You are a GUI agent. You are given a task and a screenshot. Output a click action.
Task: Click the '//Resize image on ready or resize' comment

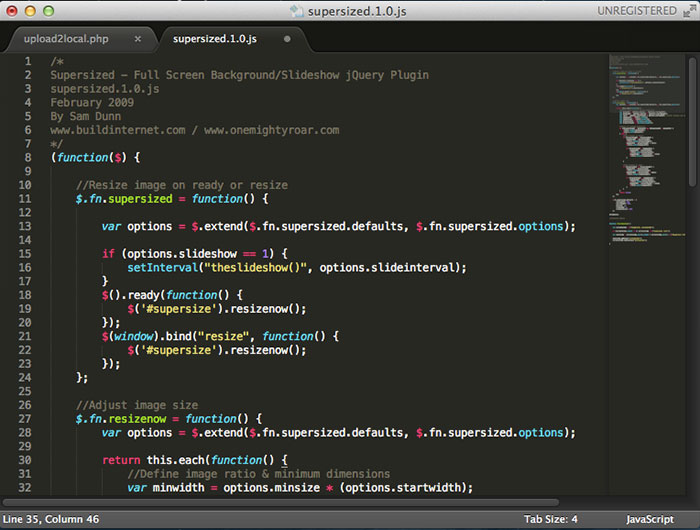click(182, 185)
